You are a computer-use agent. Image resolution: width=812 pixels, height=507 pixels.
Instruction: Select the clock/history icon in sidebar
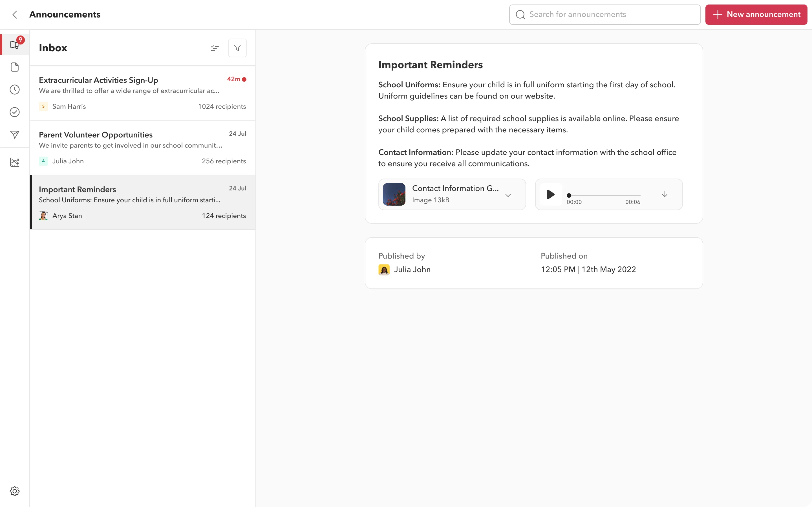[15, 90]
